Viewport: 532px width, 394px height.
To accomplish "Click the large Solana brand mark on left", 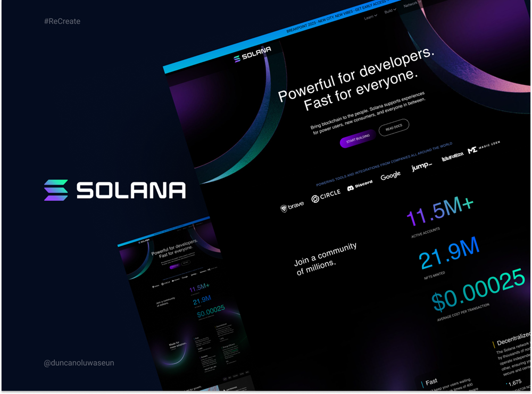I will coord(115,190).
